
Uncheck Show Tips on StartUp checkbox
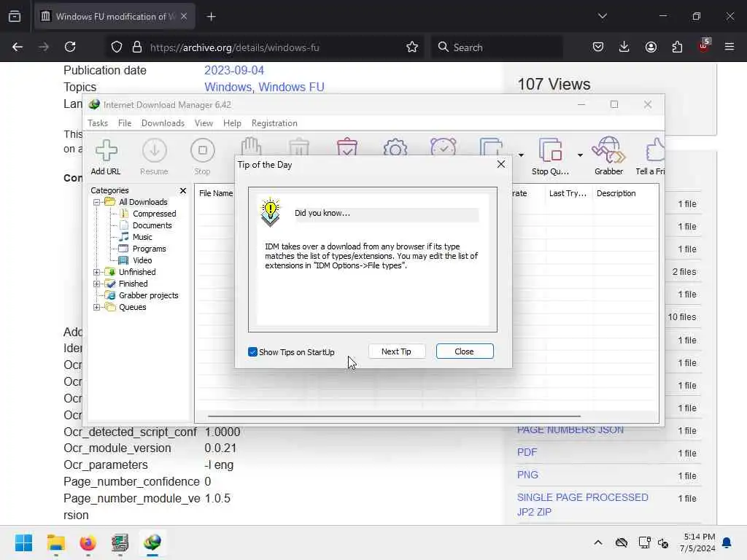tap(252, 352)
